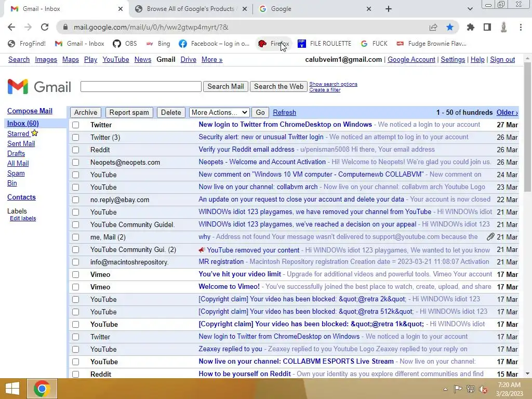The image size is (532, 399).
Task: Close the Gmail - Inbox tab
Action: pos(121,9)
